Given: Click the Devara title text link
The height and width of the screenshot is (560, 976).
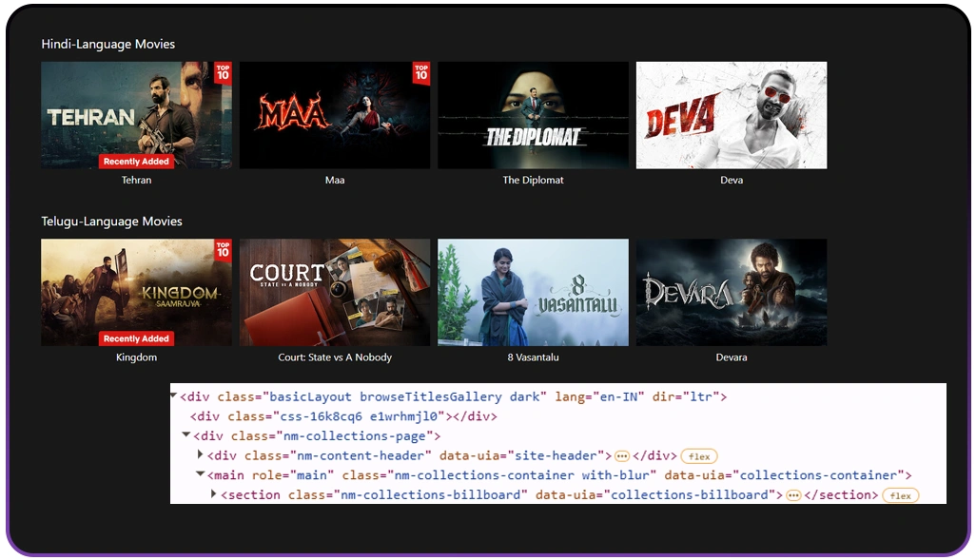Looking at the screenshot, I should pos(731,357).
